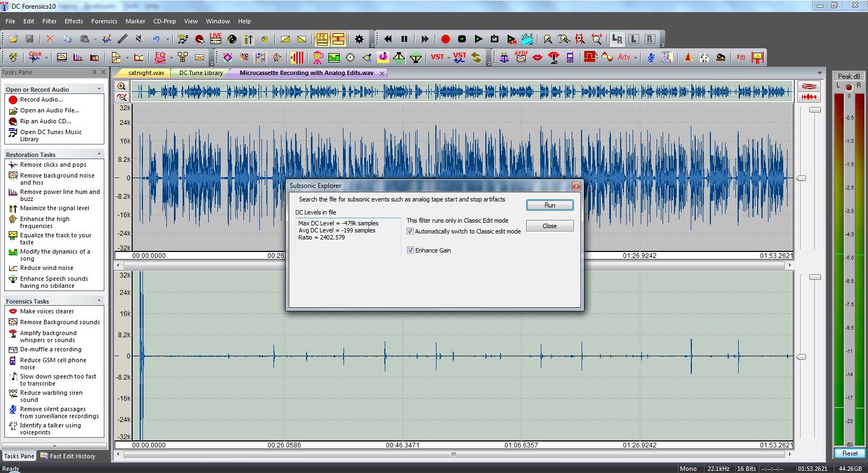Click the zoom in magnifier beside waveform

tap(122, 86)
